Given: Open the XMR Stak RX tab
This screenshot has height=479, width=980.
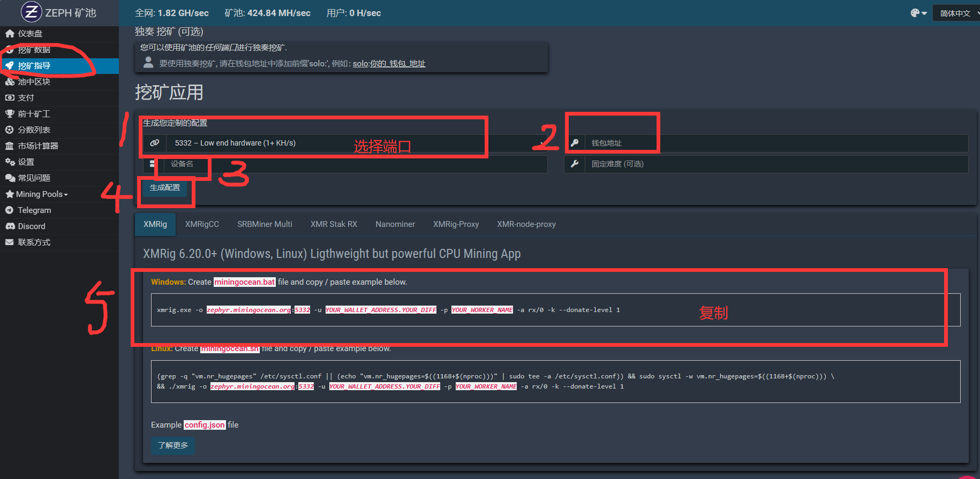Looking at the screenshot, I should point(334,224).
